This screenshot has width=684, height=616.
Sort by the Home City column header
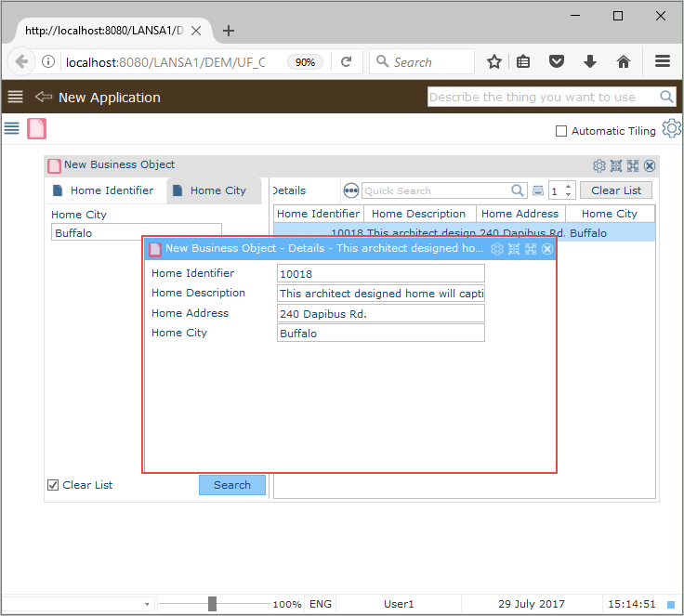tap(610, 214)
